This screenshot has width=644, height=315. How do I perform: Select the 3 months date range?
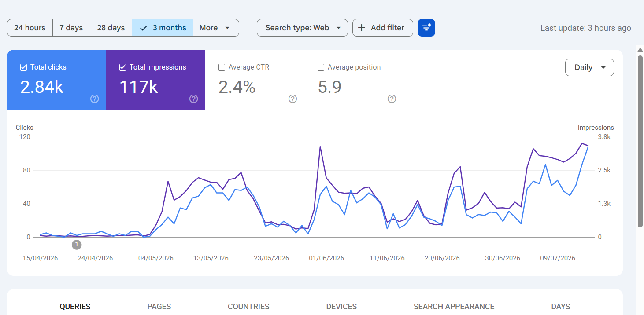pyautogui.click(x=162, y=28)
